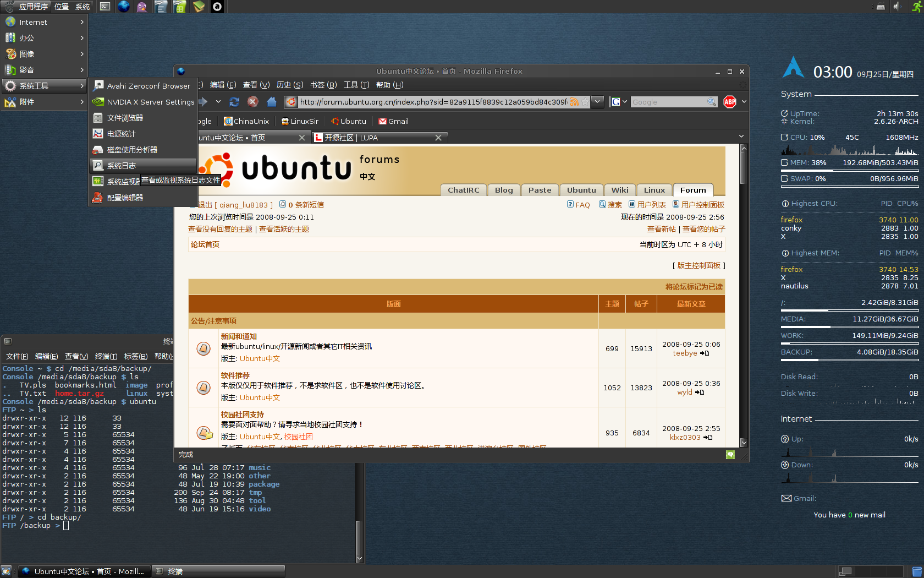924x578 pixels.
Task: Close the 开源社区 LUPA tab
Action: 438,138
